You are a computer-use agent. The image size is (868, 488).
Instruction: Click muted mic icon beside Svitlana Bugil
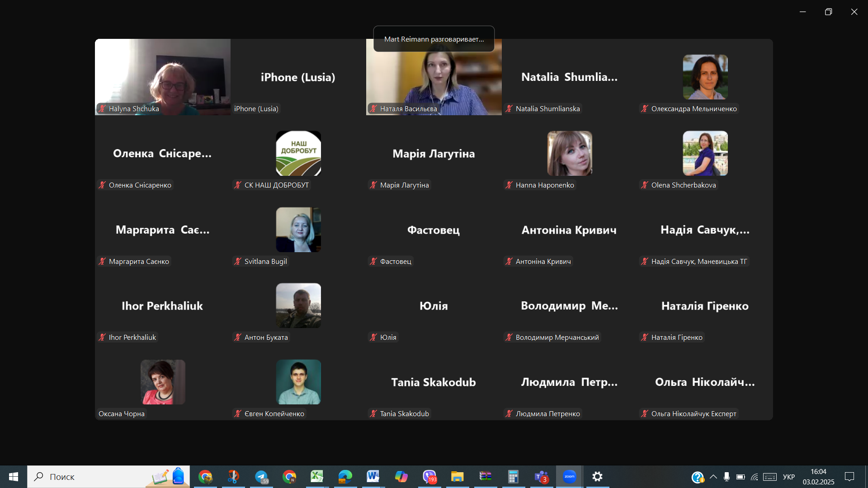(x=238, y=261)
